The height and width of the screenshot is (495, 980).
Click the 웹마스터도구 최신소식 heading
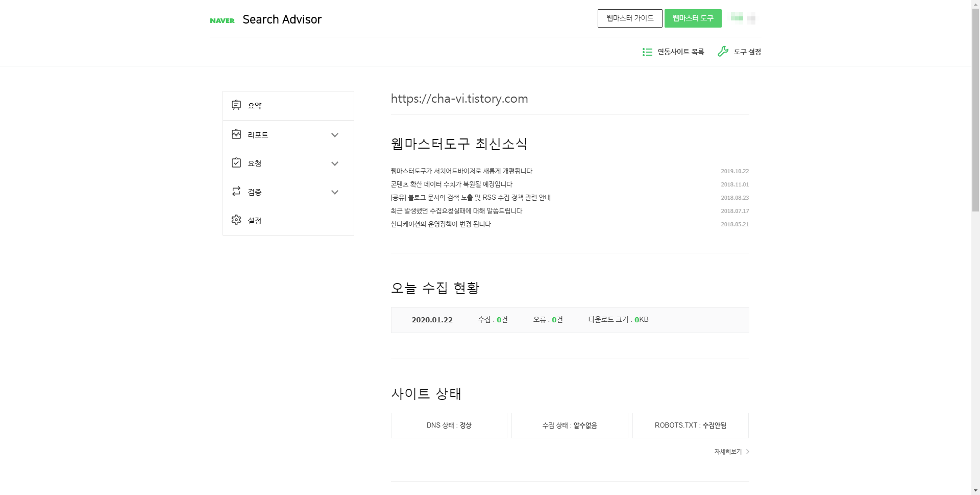459,144
